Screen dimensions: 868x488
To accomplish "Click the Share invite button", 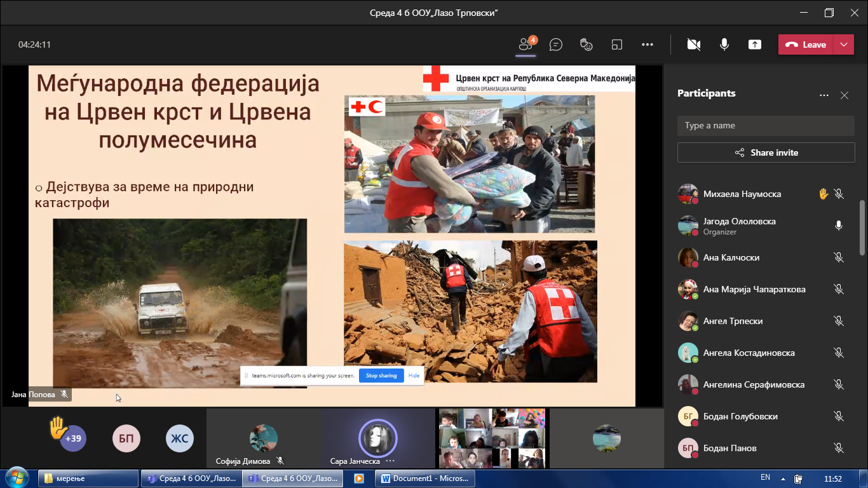I will pos(766,152).
